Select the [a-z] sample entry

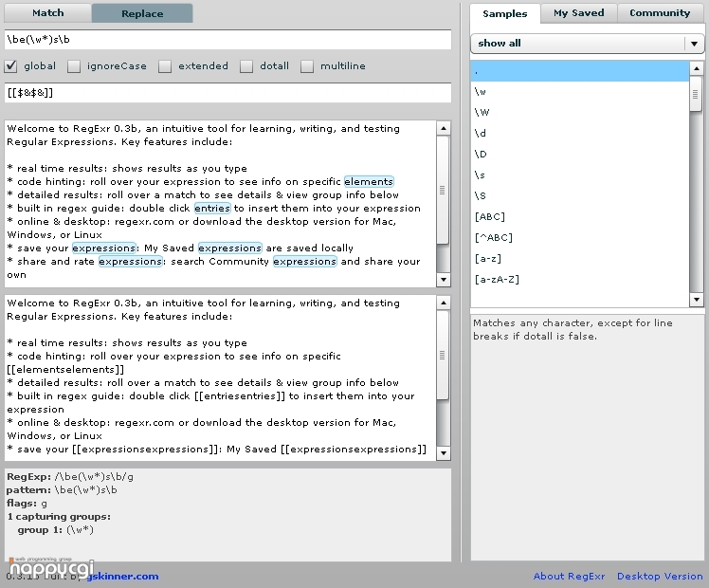point(580,259)
